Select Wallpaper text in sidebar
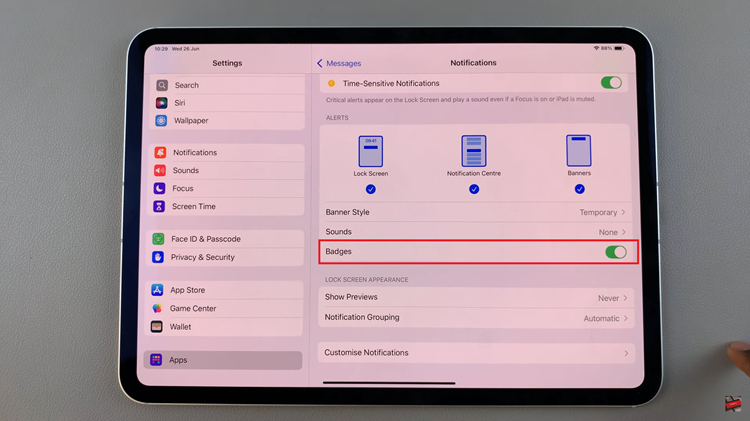 [191, 121]
